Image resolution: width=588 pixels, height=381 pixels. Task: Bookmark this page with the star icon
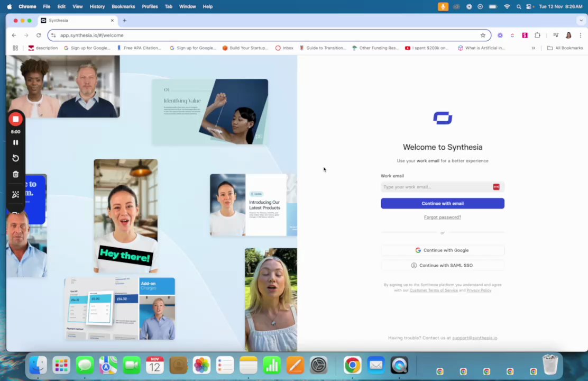pos(483,35)
